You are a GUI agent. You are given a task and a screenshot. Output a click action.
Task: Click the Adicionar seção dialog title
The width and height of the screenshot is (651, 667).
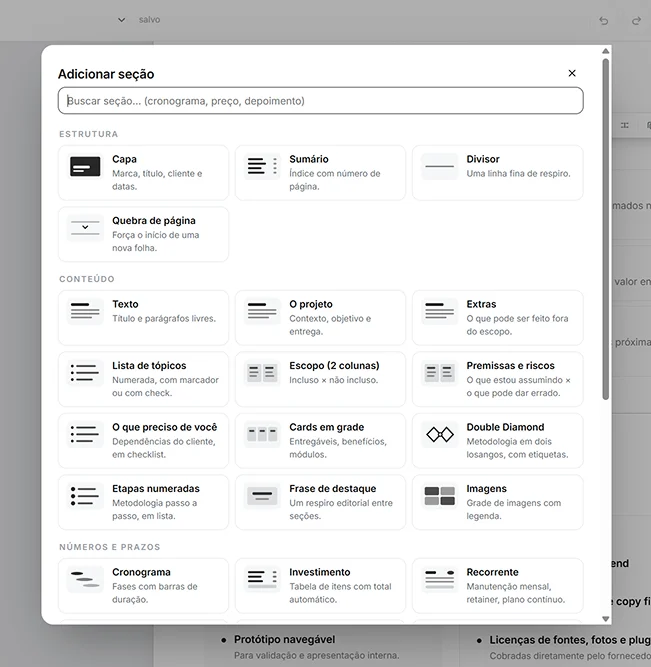[x=106, y=74]
